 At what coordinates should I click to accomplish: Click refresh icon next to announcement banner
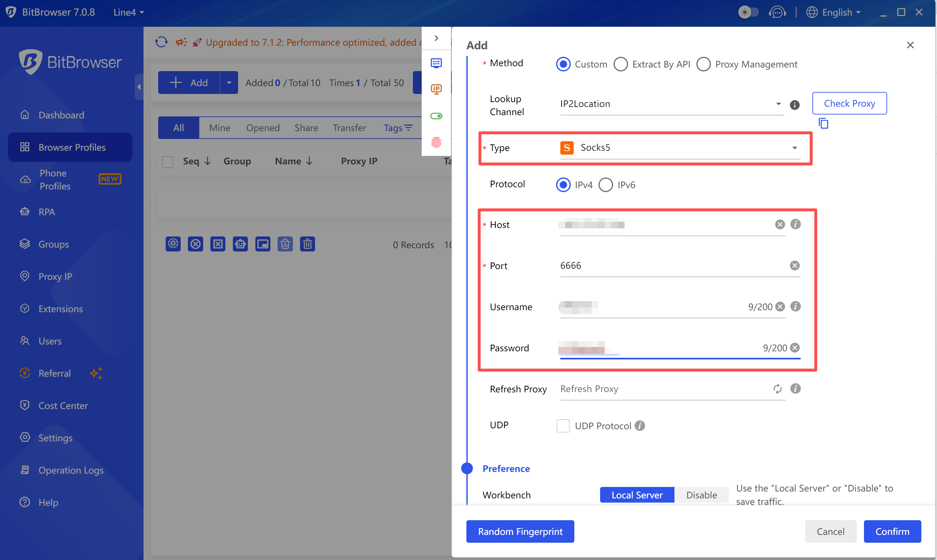(161, 42)
